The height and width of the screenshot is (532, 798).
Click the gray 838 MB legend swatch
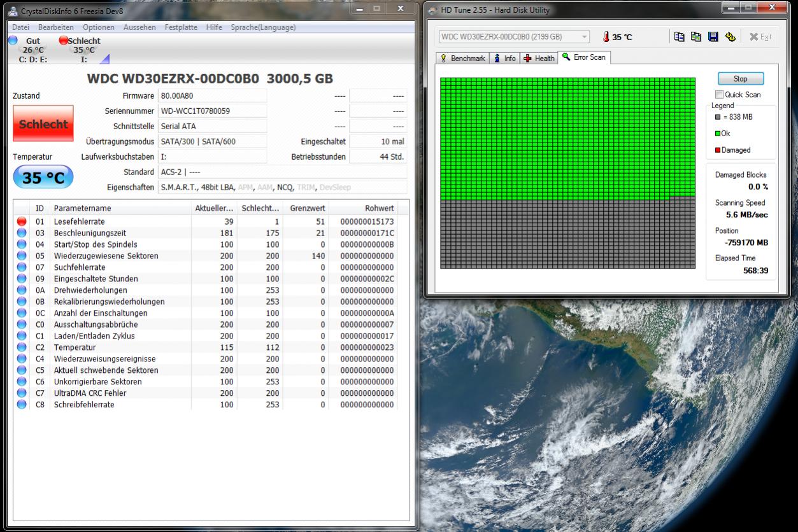coord(719,117)
